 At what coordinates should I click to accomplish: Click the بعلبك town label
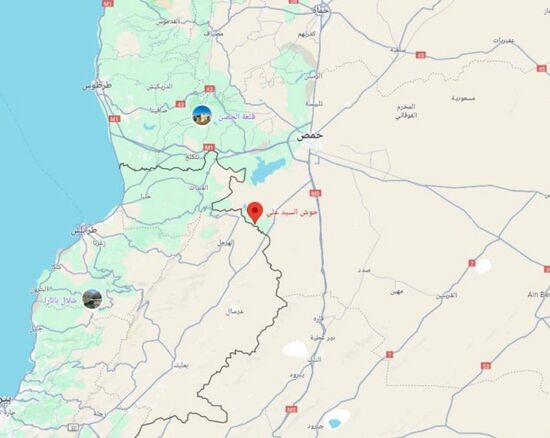(x=181, y=365)
